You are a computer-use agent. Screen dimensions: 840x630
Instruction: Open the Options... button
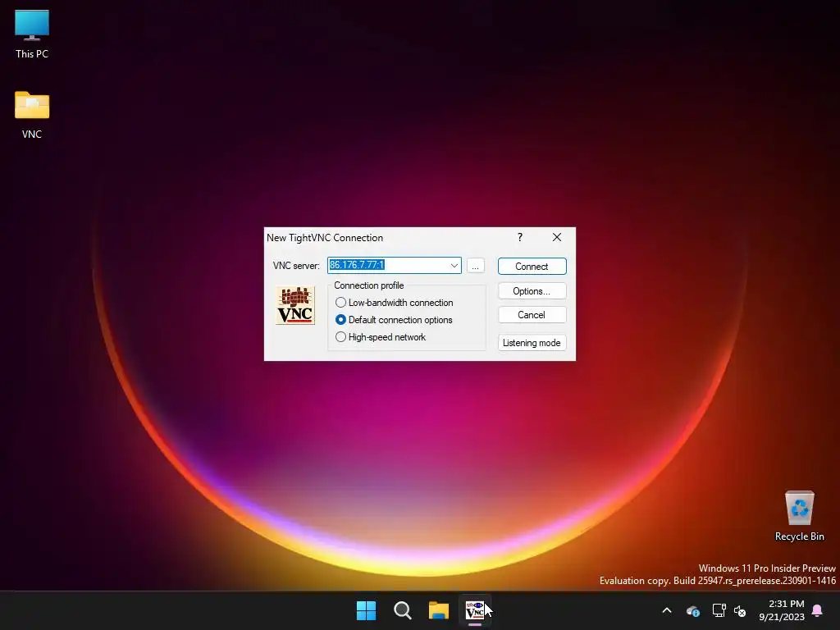[x=532, y=291]
